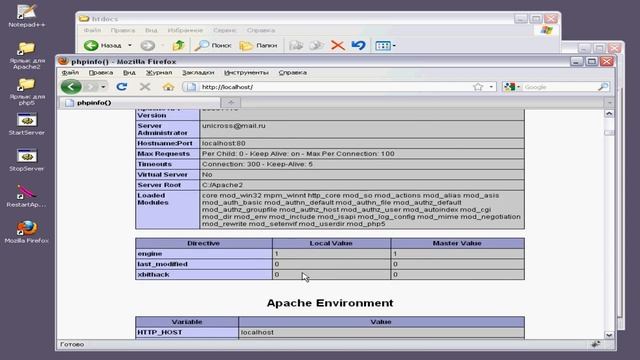Open Mozilla Firefox desktop shortcut
This screenshot has width=640, height=360.
[x=27, y=231]
